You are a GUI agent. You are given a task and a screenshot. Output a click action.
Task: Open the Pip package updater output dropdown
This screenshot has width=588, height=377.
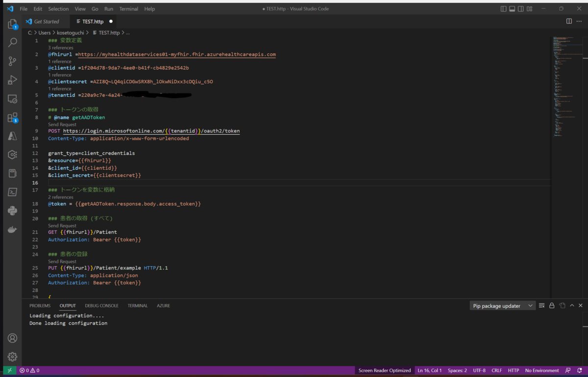502,306
